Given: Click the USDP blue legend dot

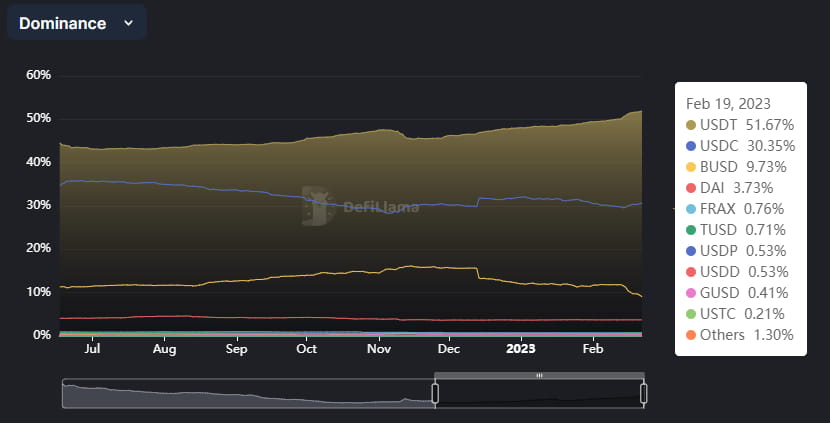Looking at the screenshot, I should (x=690, y=251).
